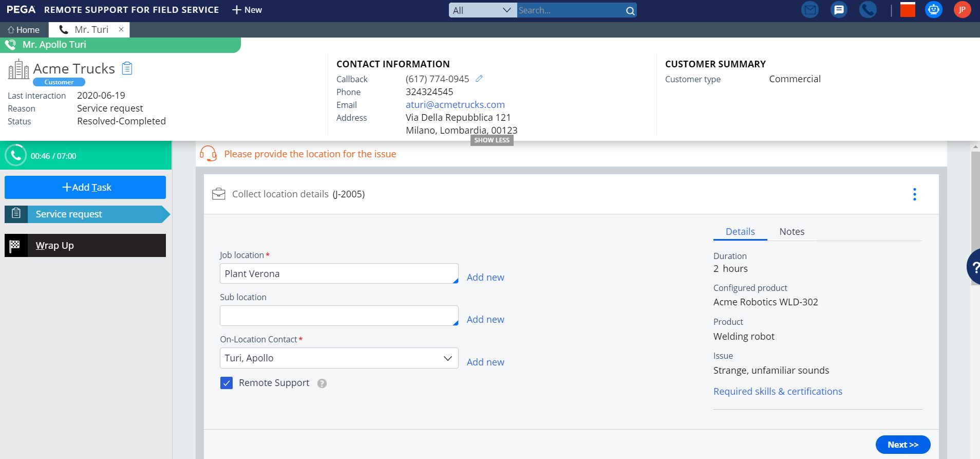Click the Job location autocomplete field

(339, 273)
